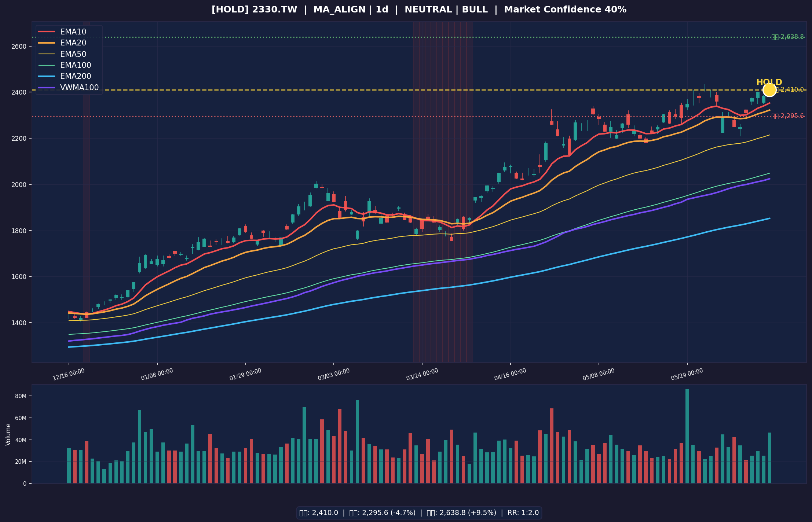This screenshot has height=522, width=812.
Task: Click the HOLD text above the marker
Action: click(769, 82)
